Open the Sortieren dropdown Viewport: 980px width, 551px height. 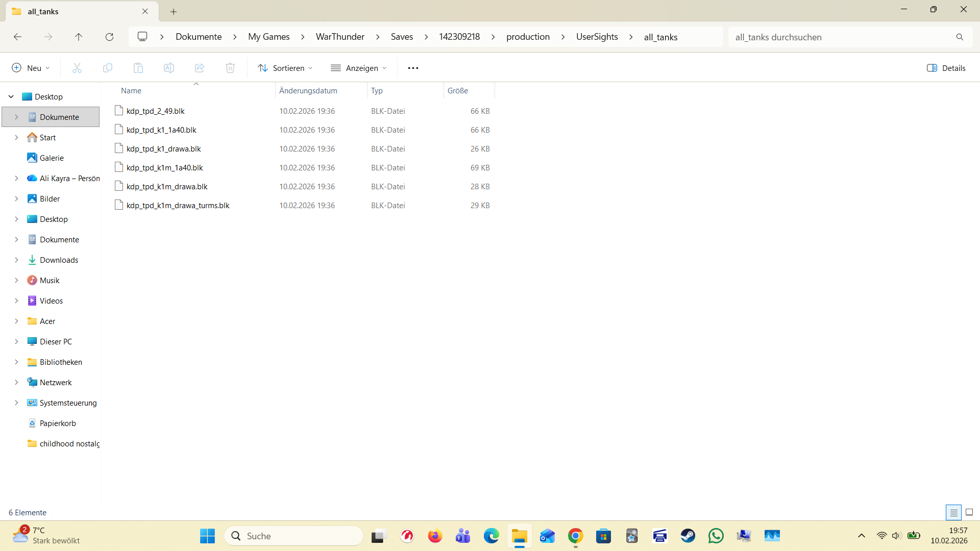[285, 68]
